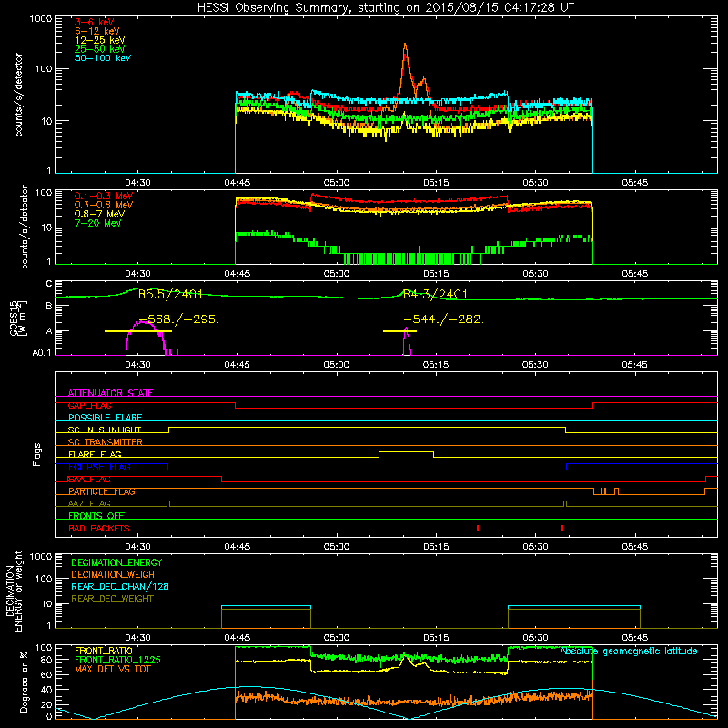Click the PARTICLE_FLAG label
This screenshot has width=728, height=728.
[102, 491]
